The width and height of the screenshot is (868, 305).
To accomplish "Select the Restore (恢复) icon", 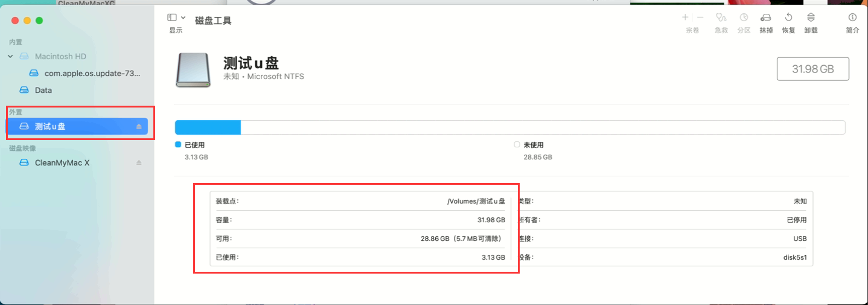I will pyautogui.click(x=788, y=18).
